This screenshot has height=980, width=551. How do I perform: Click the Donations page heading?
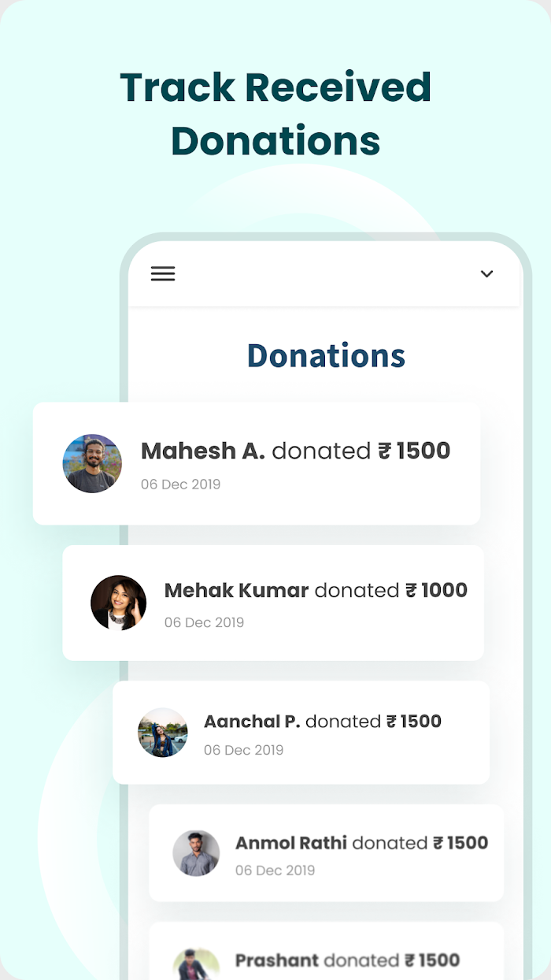pyautogui.click(x=326, y=355)
